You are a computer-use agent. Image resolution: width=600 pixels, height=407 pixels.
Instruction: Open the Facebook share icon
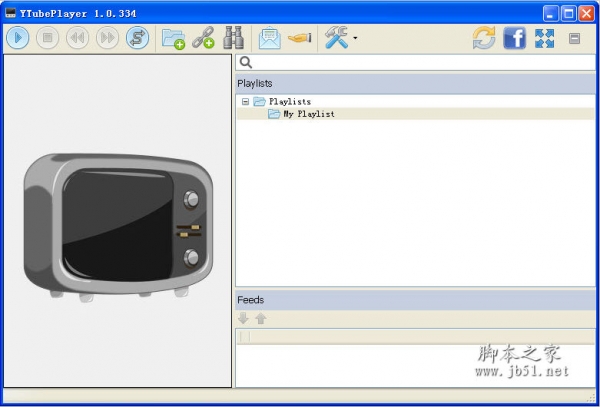tap(514, 38)
